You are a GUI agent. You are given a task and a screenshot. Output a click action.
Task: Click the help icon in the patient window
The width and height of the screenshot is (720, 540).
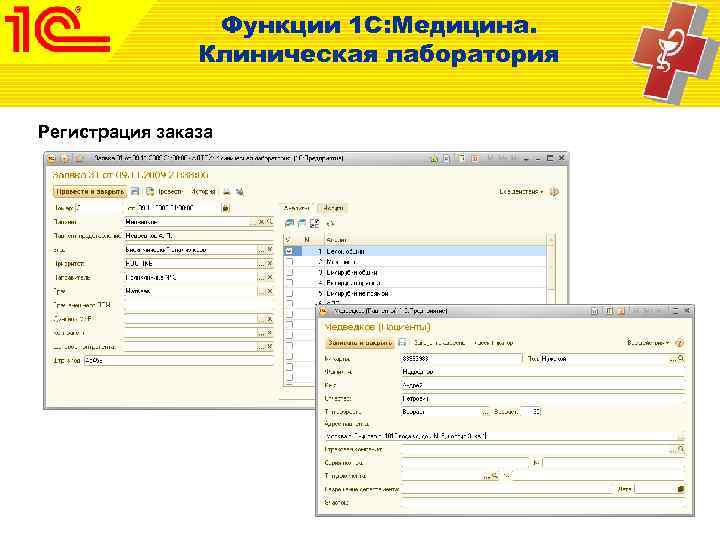pyautogui.click(x=680, y=343)
